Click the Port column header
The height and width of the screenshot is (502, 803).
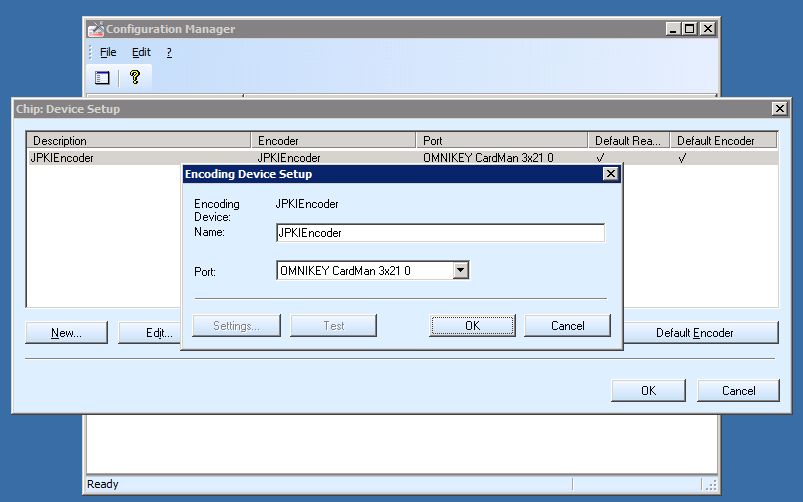click(501, 141)
